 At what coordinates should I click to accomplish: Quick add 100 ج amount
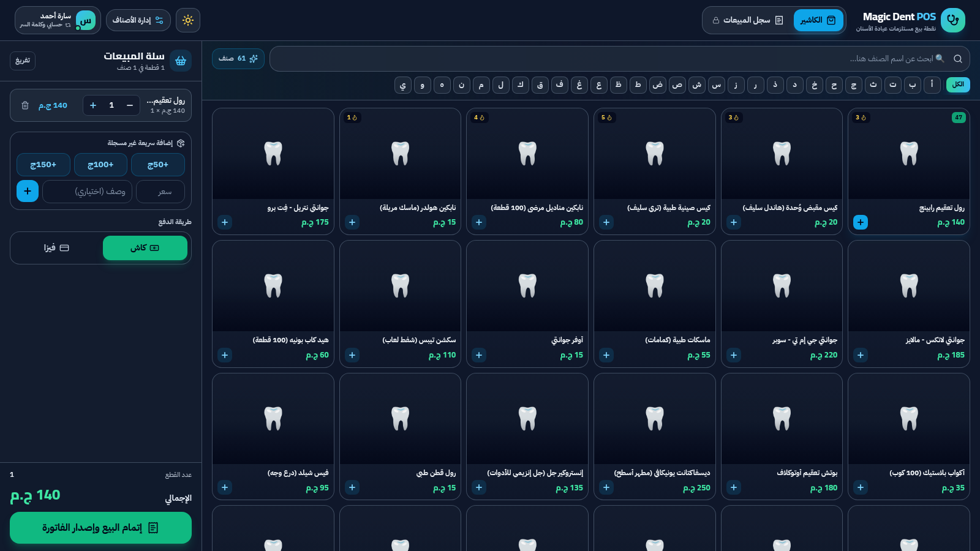coord(100,165)
